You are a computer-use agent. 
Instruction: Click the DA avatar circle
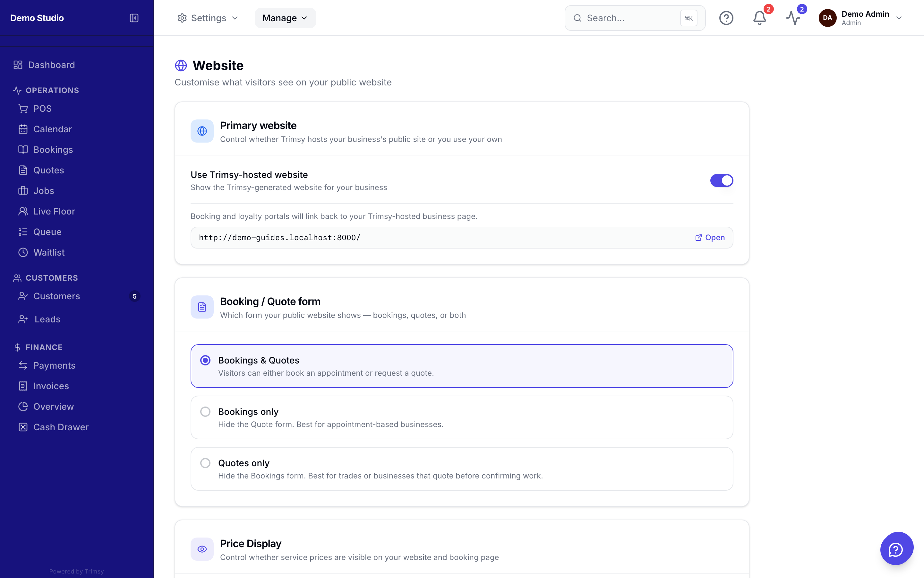pos(827,18)
